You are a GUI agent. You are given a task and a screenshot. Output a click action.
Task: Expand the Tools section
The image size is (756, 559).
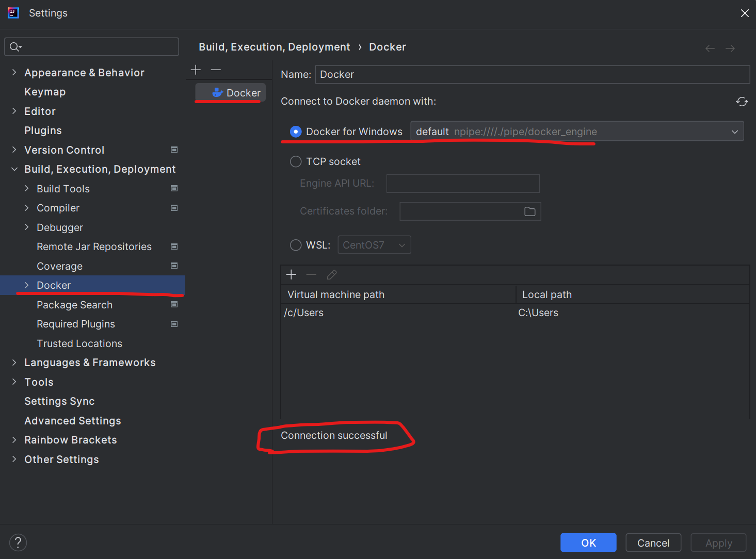(14, 382)
